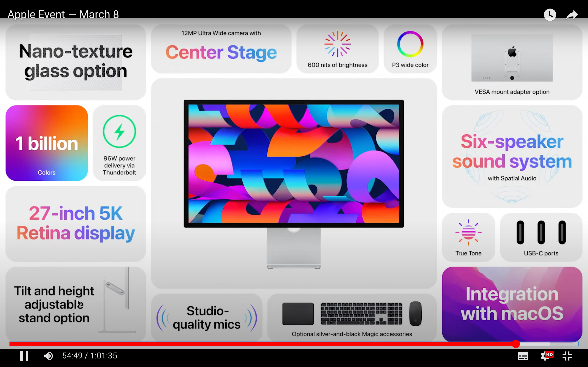The width and height of the screenshot is (588, 367).
Task: Click the 600 nits brightness burst icon
Action: pyautogui.click(x=337, y=44)
